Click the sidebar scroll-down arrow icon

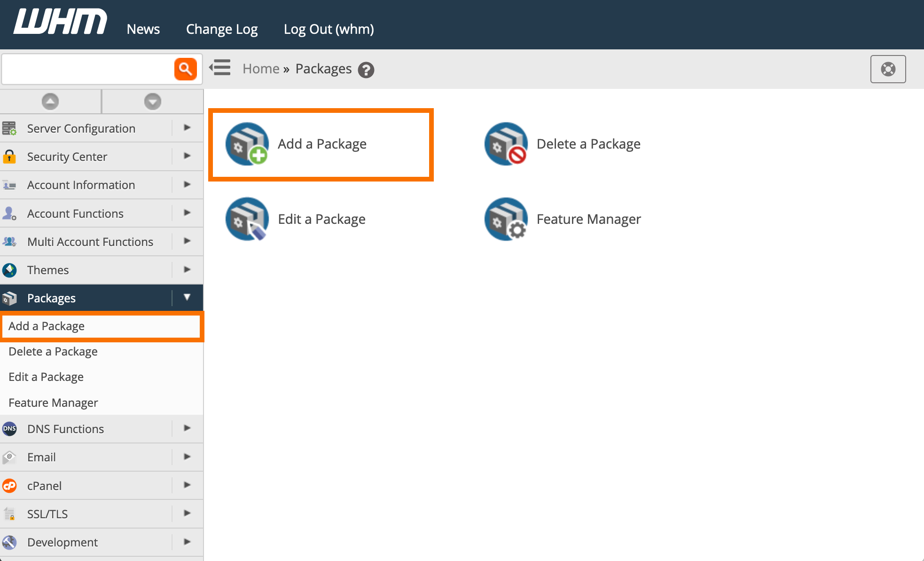[x=153, y=102]
